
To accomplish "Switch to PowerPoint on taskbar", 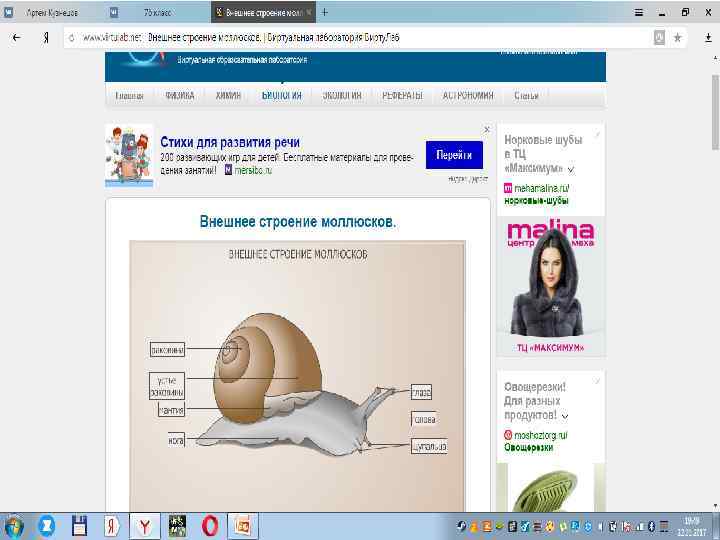I will tap(242, 526).
